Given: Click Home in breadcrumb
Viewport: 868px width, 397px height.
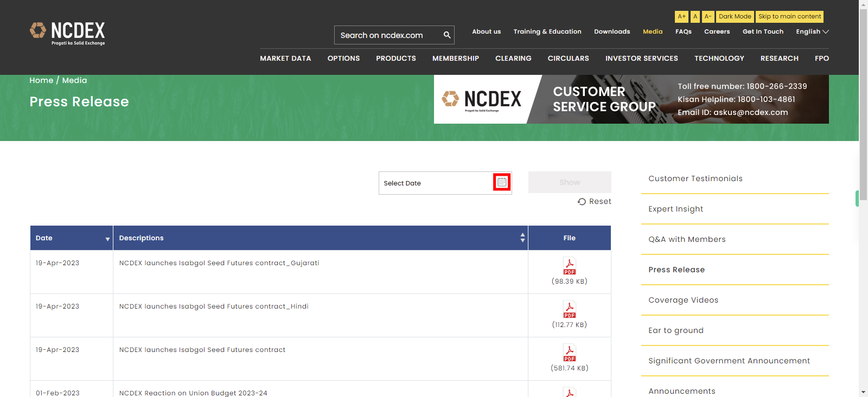Looking at the screenshot, I should coord(41,80).
